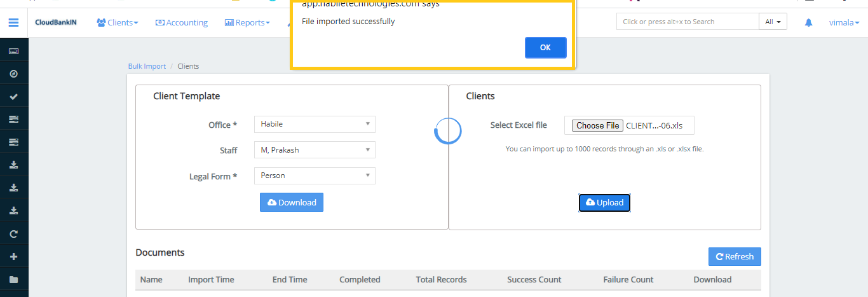This screenshot has width=868, height=297.
Task: Click the circular refresh arrow in sidebar
Action: point(13,234)
